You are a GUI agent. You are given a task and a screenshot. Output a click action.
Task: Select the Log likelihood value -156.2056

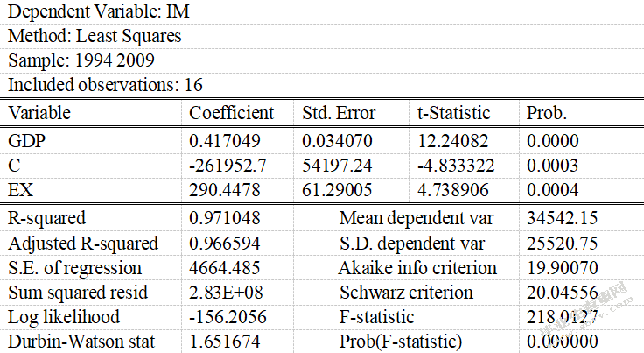click(227, 317)
